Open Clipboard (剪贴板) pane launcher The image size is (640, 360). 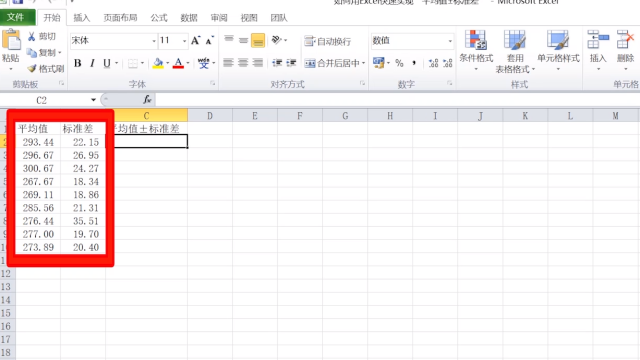[x=62, y=83]
